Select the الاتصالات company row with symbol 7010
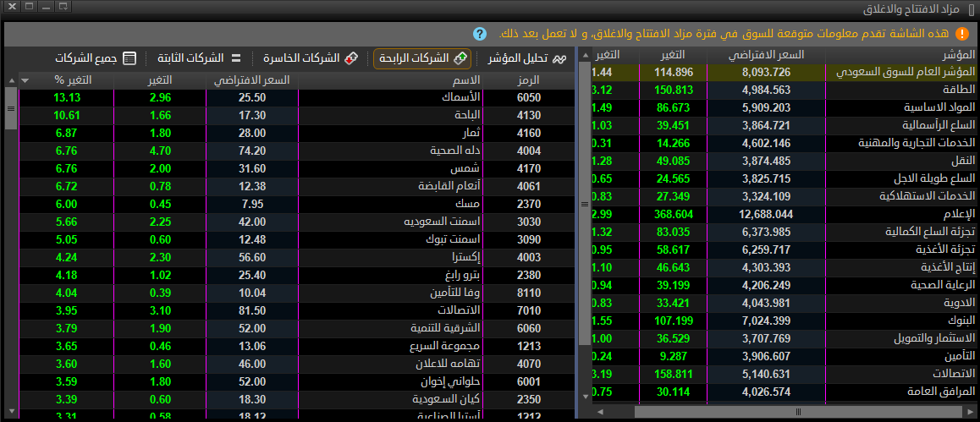 (x=297, y=311)
